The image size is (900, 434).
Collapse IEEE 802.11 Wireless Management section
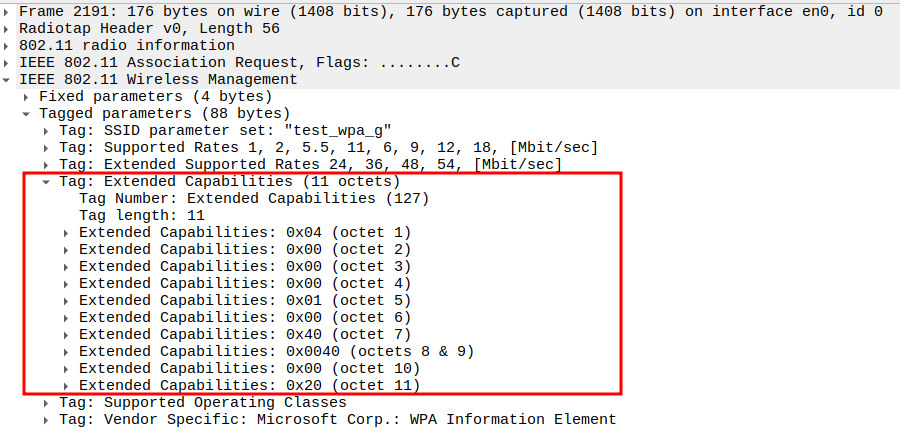(x=8, y=79)
